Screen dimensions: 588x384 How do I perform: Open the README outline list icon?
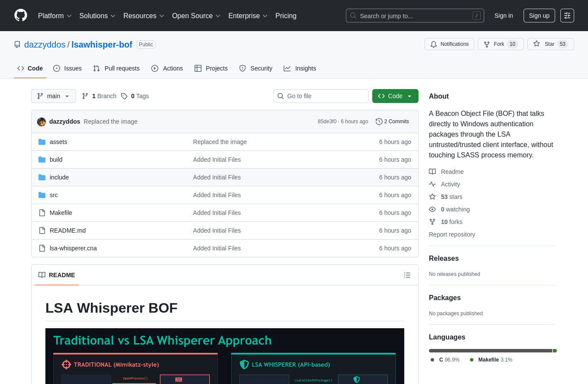[407, 275]
